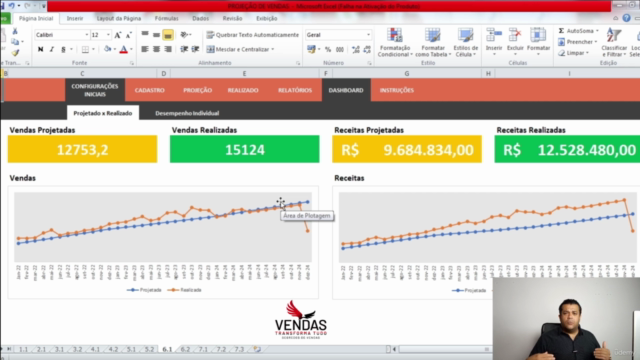640x360 pixels.
Task: Select sheet tab 7.1
Action: click(203, 349)
